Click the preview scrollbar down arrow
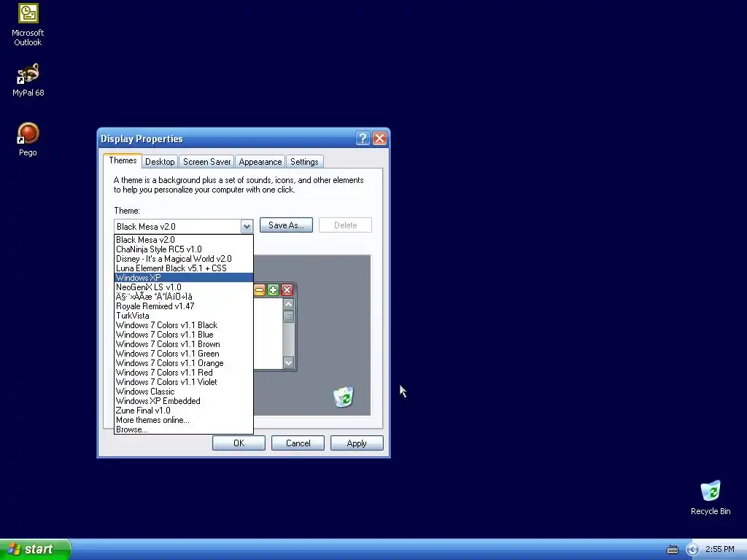 pyautogui.click(x=288, y=363)
